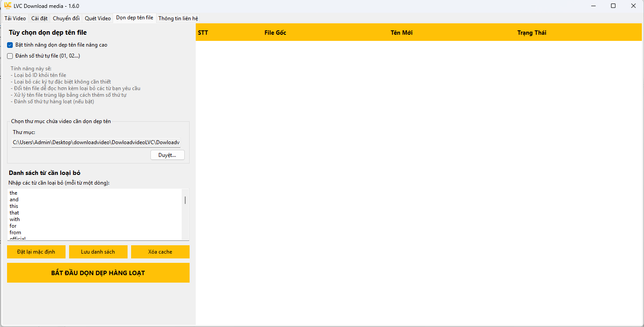The image size is (644, 327).
Task: Open the Tải Video tab
Action: pyautogui.click(x=15, y=18)
